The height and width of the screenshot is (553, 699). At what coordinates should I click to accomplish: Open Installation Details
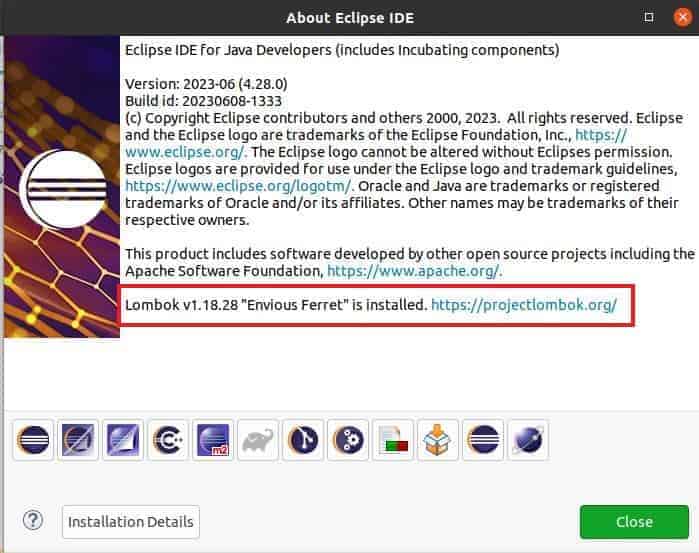point(131,522)
